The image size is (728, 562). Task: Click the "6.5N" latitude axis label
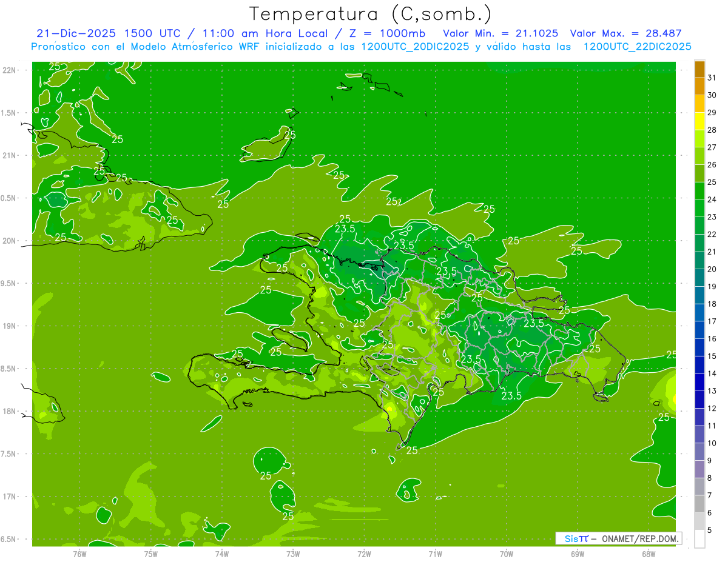point(8,539)
